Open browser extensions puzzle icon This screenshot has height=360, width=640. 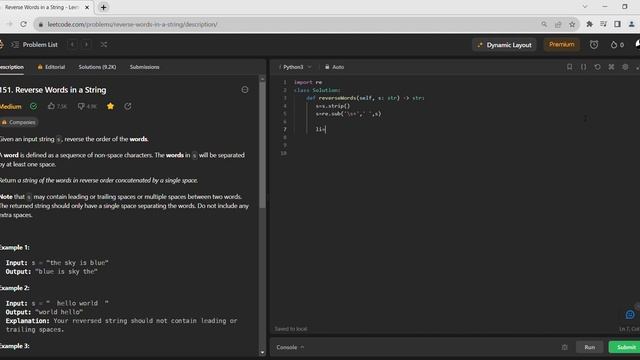coord(589,24)
